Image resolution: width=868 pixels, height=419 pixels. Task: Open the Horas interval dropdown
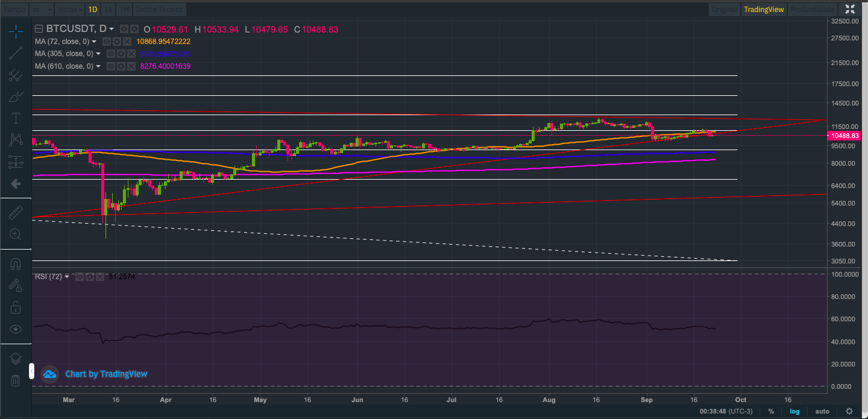click(69, 10)
